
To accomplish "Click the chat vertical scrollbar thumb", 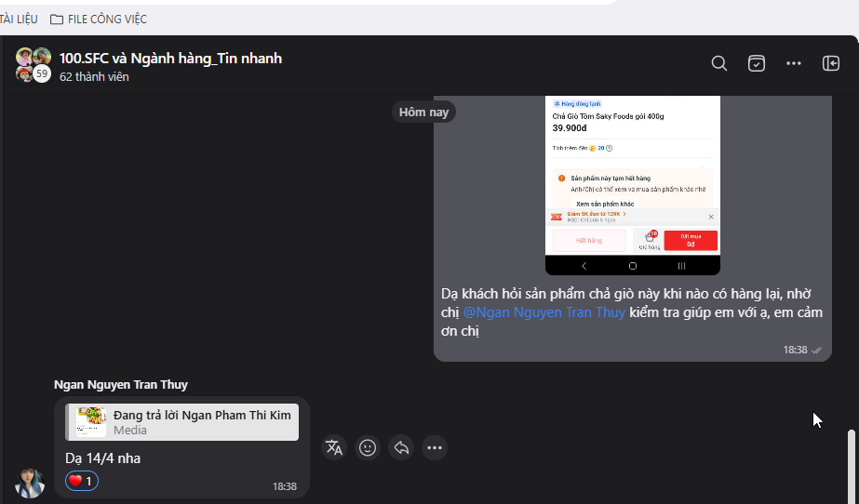I will pyautogui.click(x=852, y=465).
